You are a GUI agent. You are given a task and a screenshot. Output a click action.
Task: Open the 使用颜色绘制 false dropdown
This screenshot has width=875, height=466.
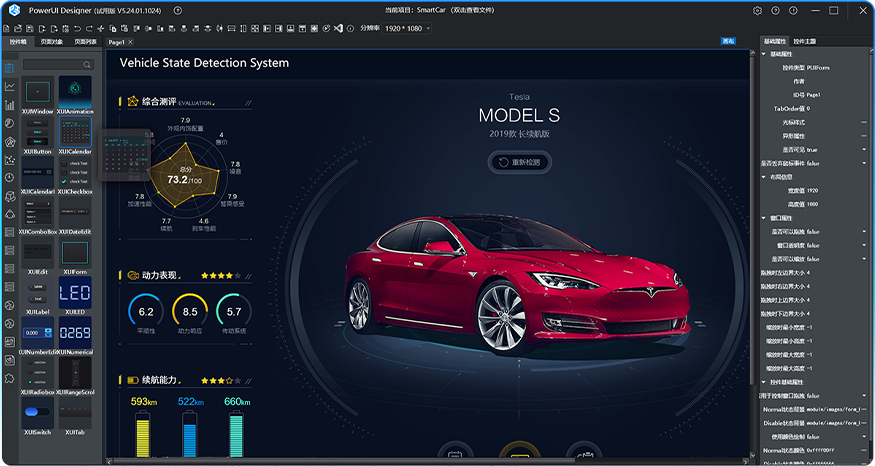(x=864, y=436)
